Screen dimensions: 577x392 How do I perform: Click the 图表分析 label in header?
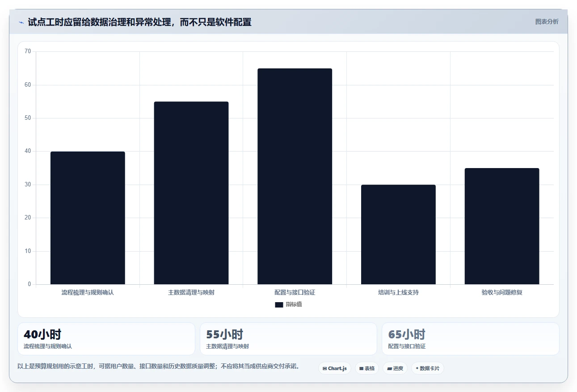547,21
